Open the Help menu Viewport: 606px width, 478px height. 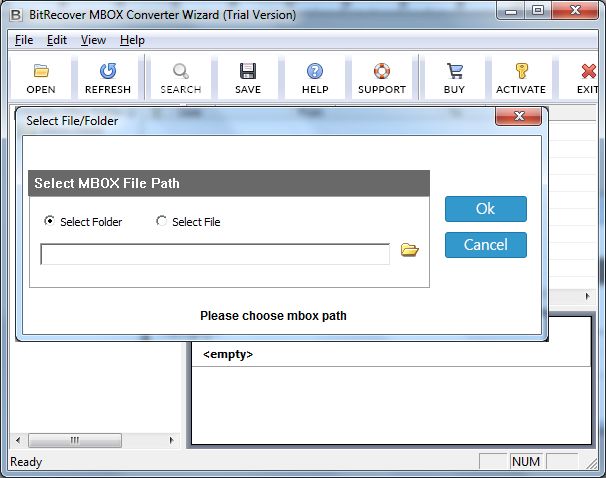[132, 40]
